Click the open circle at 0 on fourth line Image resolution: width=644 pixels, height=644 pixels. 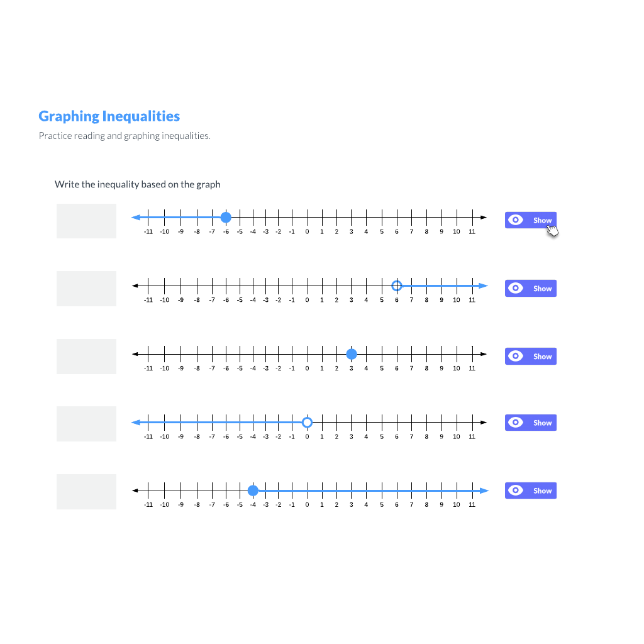coord(307,422)
